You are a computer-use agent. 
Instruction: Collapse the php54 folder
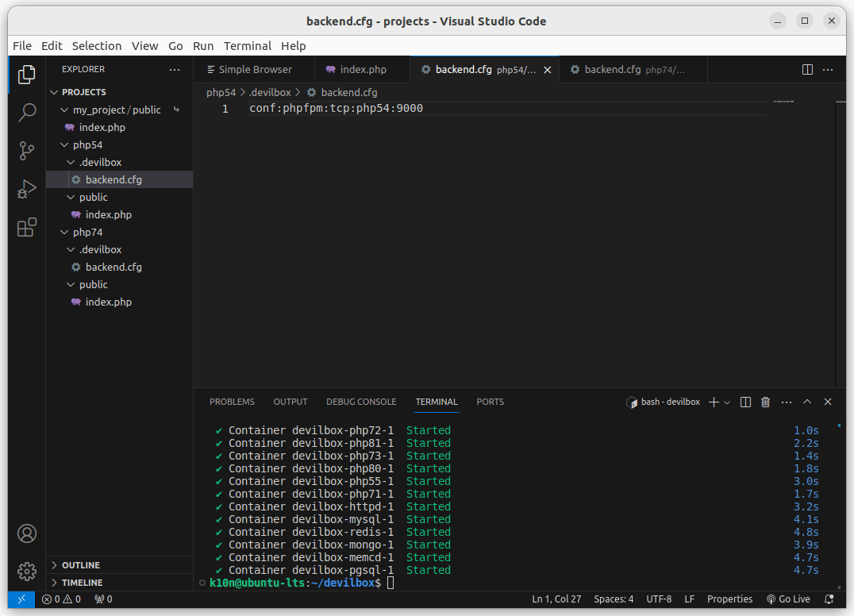[87, 145]
